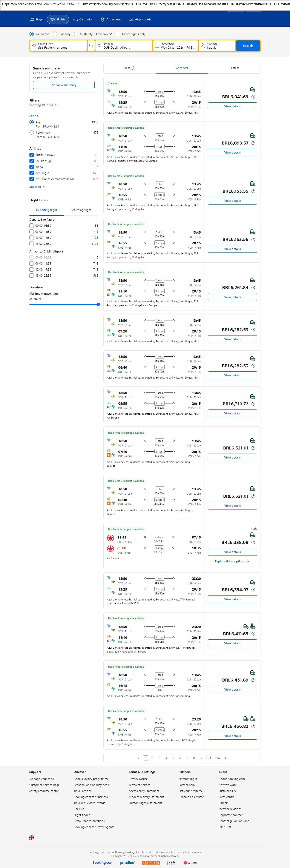Screen dimensions: 290x868
Task: Click the Air Canada airline logo
Action: (110, 538)
